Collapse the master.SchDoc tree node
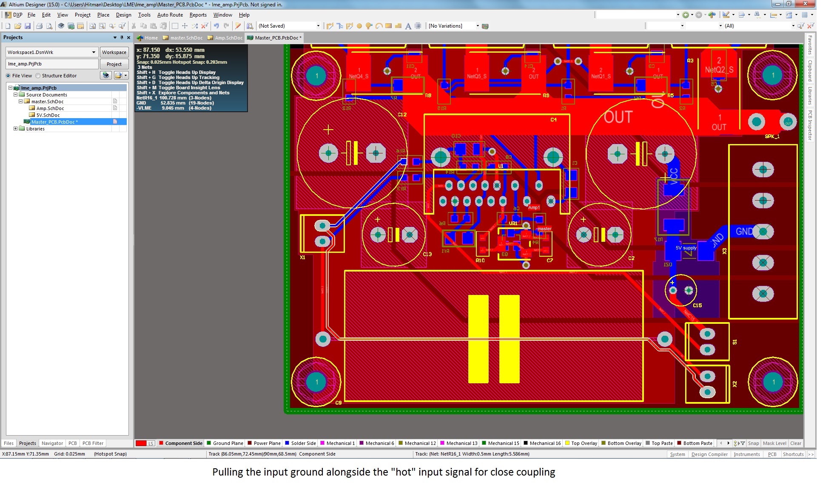The height and width of the screenshot is (504, 837). (20, 102)
